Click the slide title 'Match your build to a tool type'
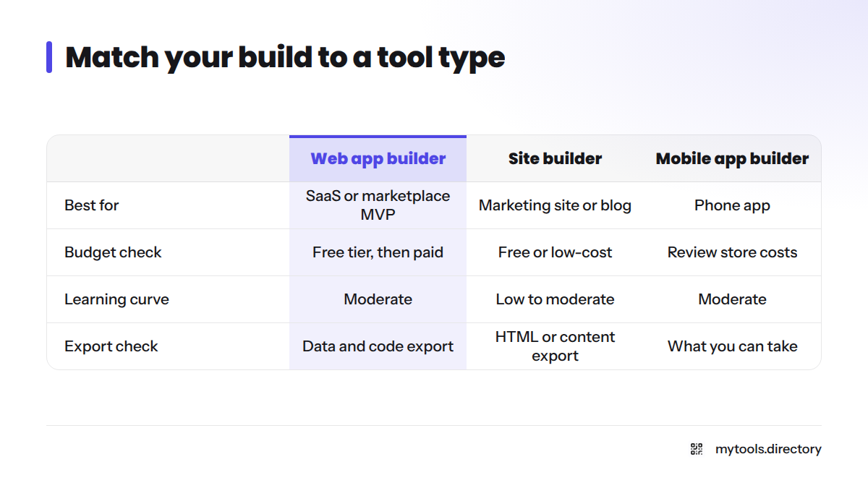The height and width of the screenshot is (488, 868). coord(285,57)
